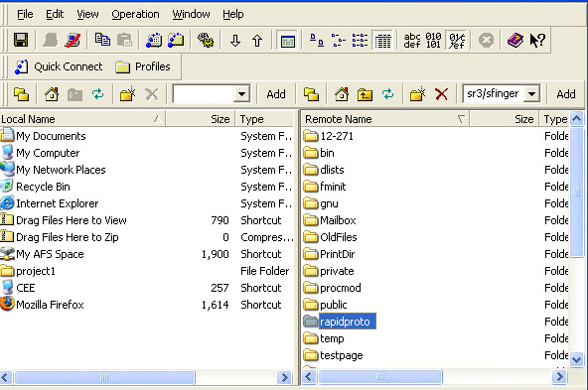Image resolution: width=588 pixels, height=390 pixels.
Task: Refresh the local file list
Action: pyautogui.click(x=98, y=94)
